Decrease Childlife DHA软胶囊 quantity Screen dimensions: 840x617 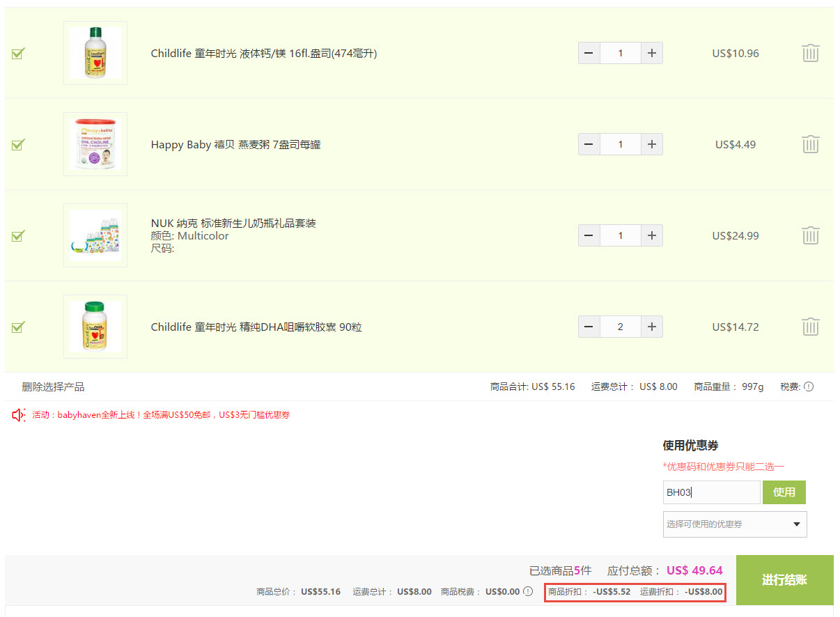pos(589,327)
